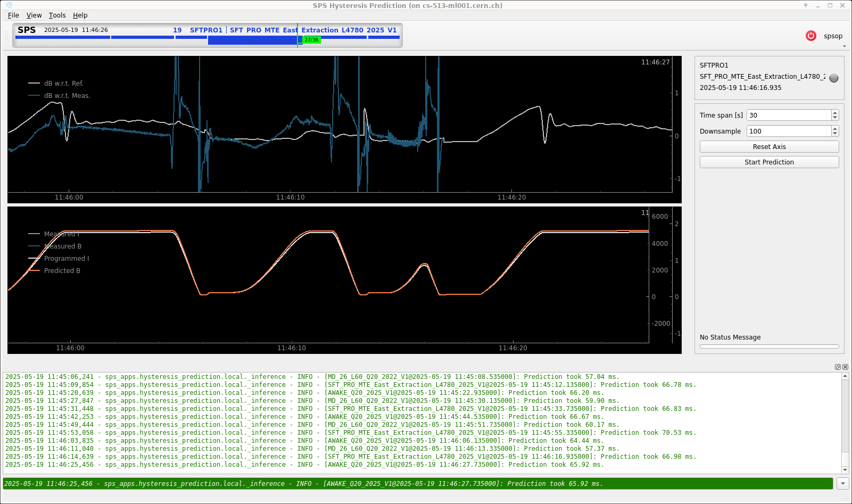Click the Reset Axis button
852x504 pixels.
(x=769, y=147)
